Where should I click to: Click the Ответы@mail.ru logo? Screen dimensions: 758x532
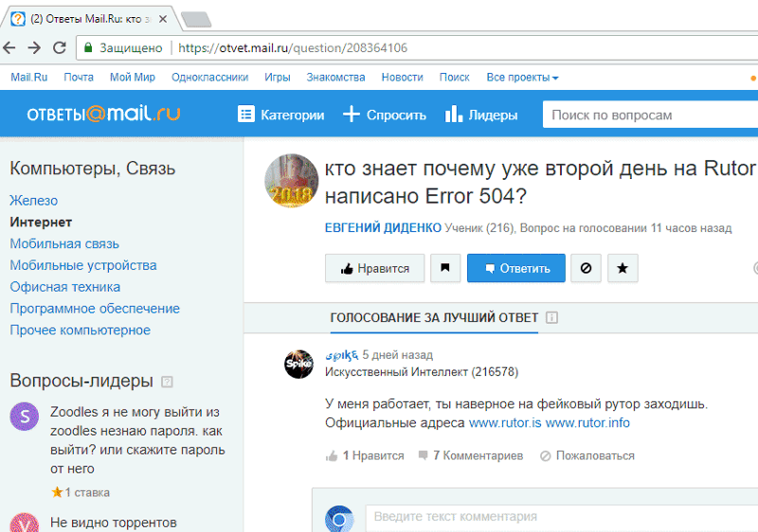coord(103,114)
